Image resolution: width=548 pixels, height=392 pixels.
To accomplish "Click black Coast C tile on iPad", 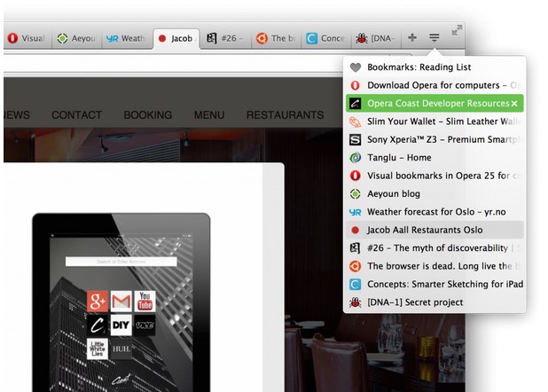I will click(98, 325).
